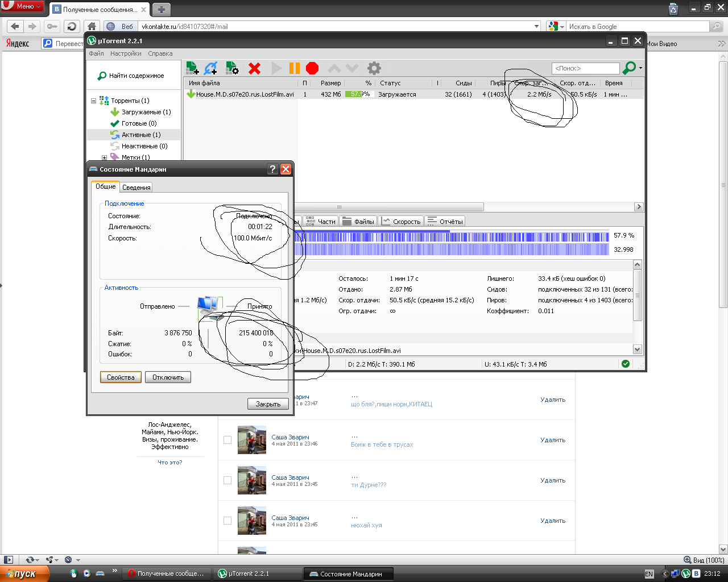Click the grey Start torrent play icon

(276, 68)
